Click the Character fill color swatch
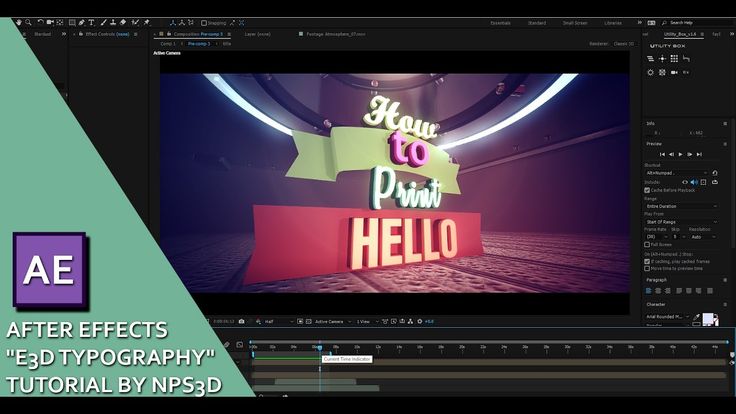 coord(710,320)
